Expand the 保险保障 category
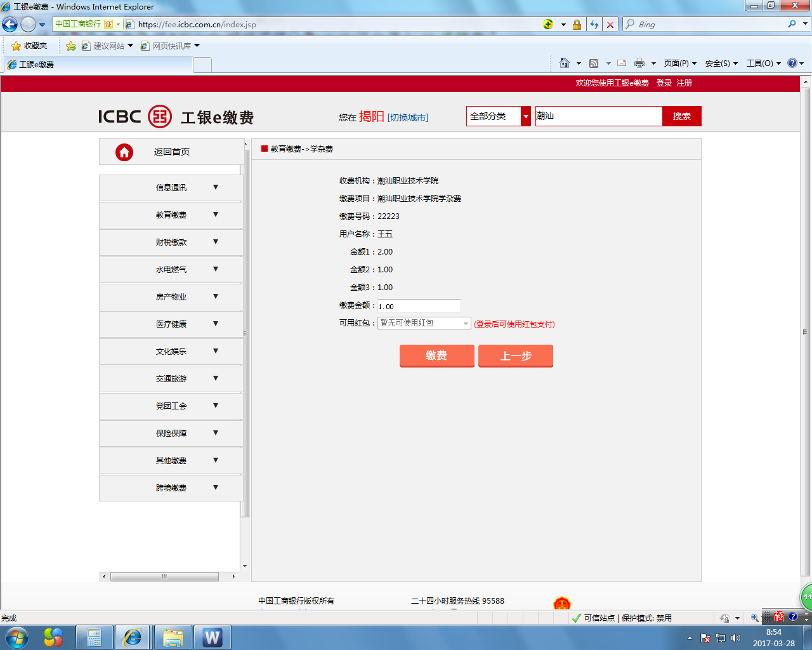 (x=171, y=434)
